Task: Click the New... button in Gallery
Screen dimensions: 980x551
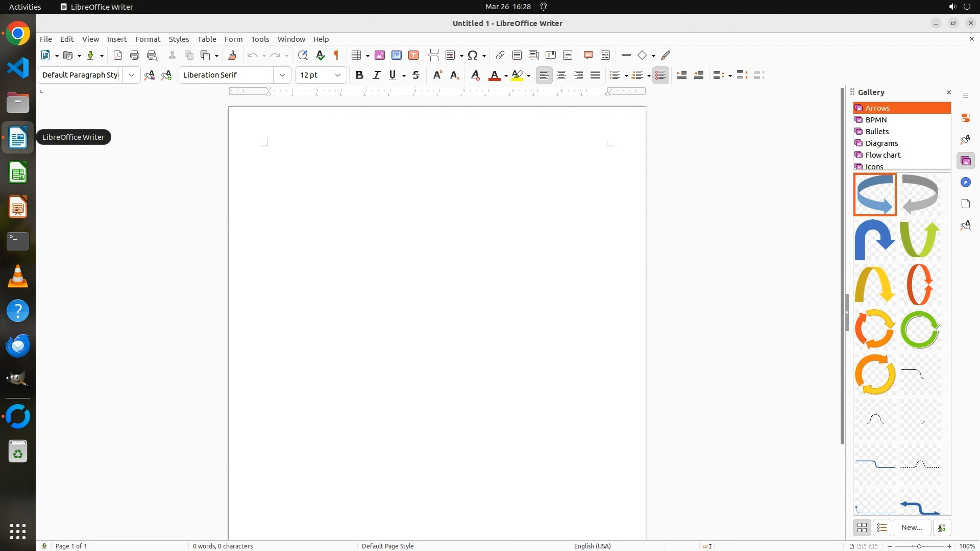Action: 912,528
